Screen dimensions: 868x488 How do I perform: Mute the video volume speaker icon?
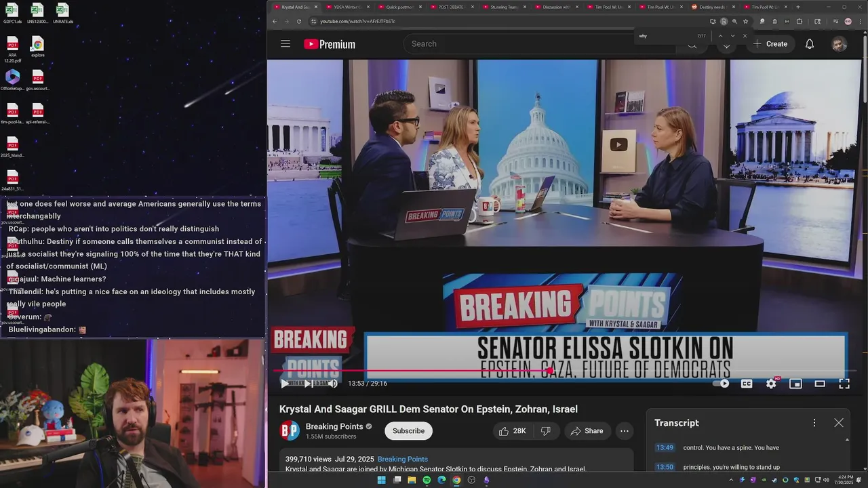coord(332,384)
